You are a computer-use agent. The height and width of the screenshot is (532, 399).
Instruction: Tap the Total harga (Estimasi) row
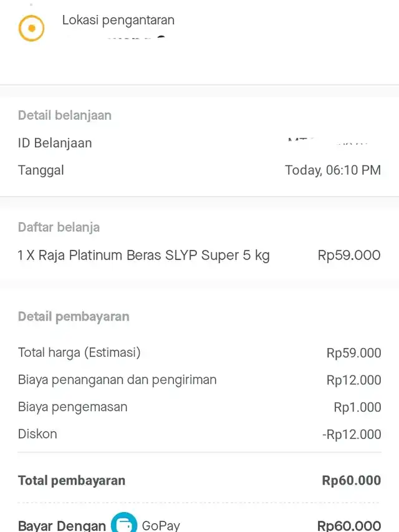(x=79, y=353)
